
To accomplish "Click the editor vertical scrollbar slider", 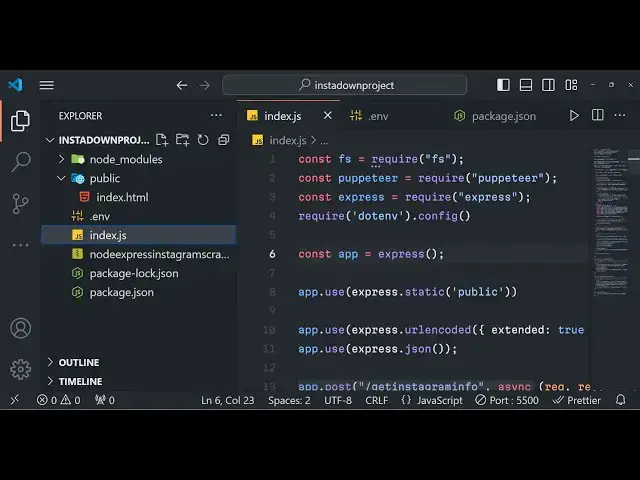I will (634, 162).
